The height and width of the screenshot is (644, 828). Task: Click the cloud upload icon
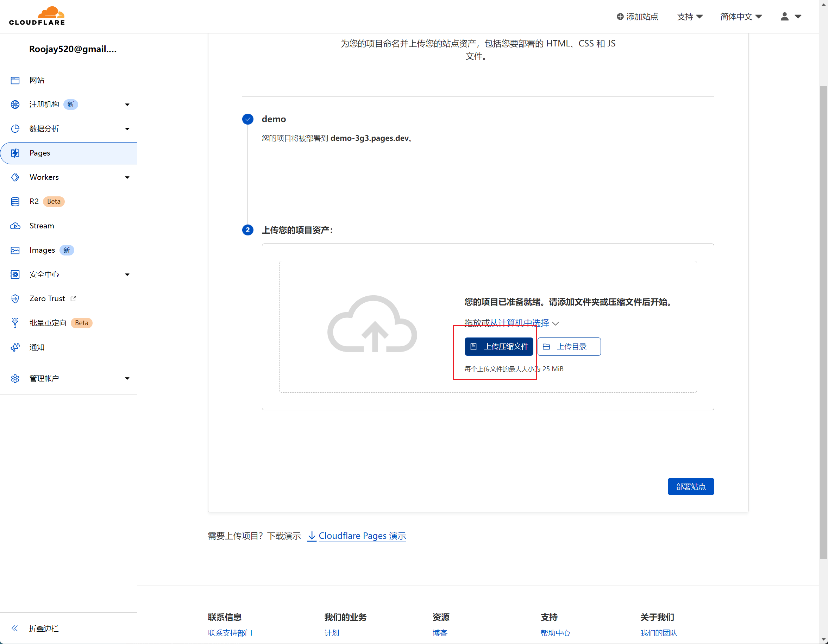click(372, 324)
